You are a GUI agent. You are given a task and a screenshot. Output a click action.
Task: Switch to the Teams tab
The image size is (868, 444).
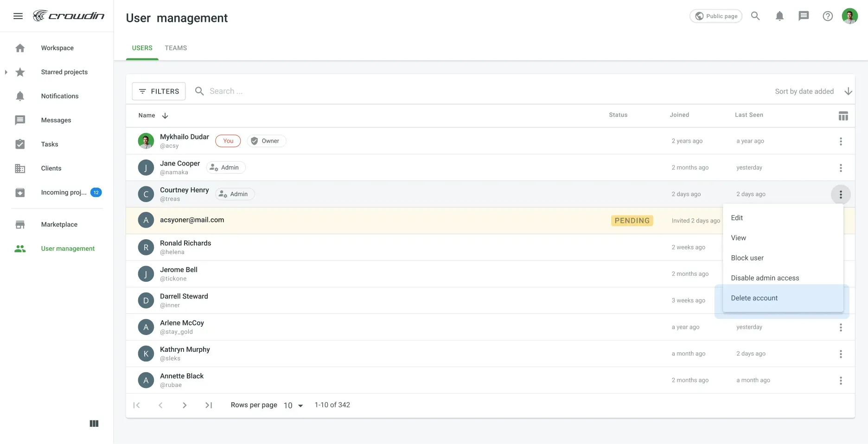176,48
